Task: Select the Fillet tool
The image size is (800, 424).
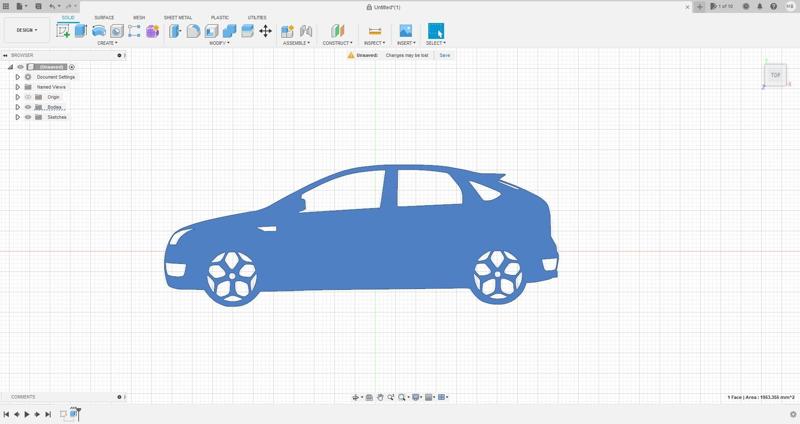Action: pos(193,31)
